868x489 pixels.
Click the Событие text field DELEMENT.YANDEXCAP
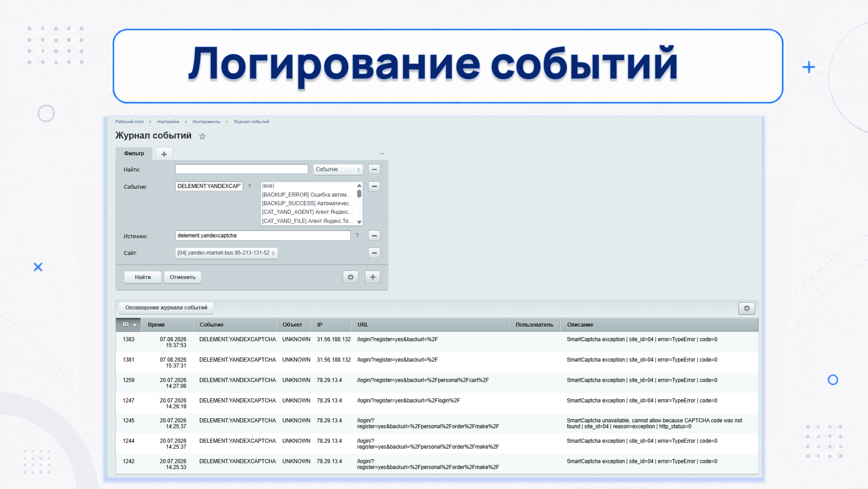tap(209, 186)
